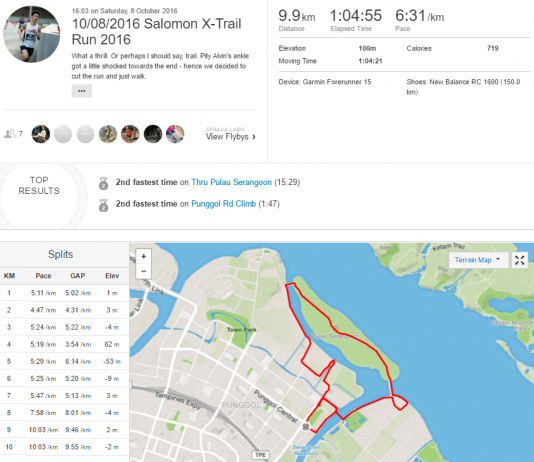Expand the description with the ellipsis button
Screen dimensions: 534x462
pos(81,91)
